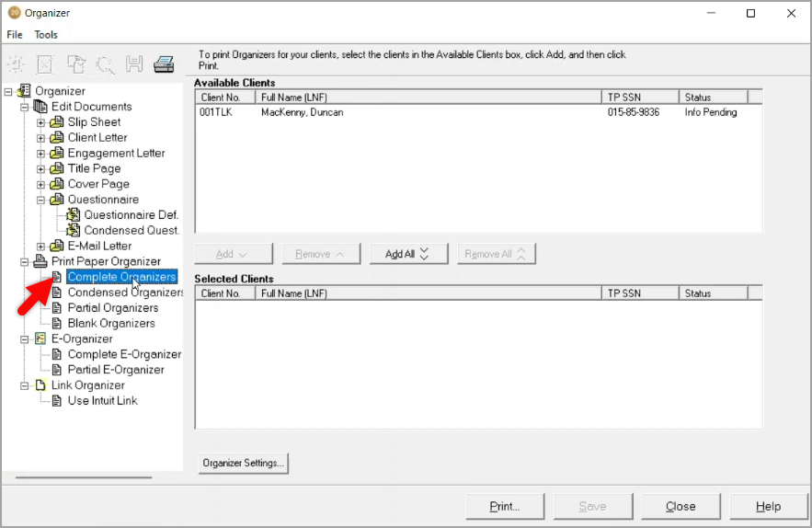
Task: Click the printer icon in the toolbar
Action: [164, 64]
